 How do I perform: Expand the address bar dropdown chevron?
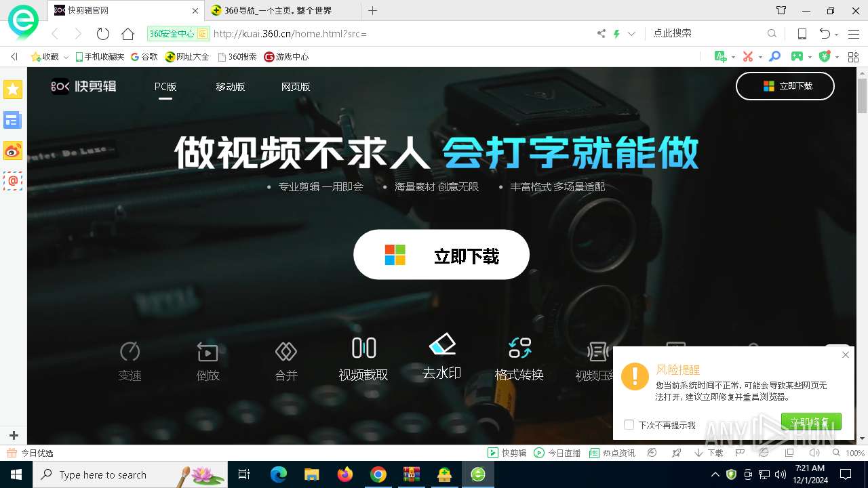click(x=632, y=33)
